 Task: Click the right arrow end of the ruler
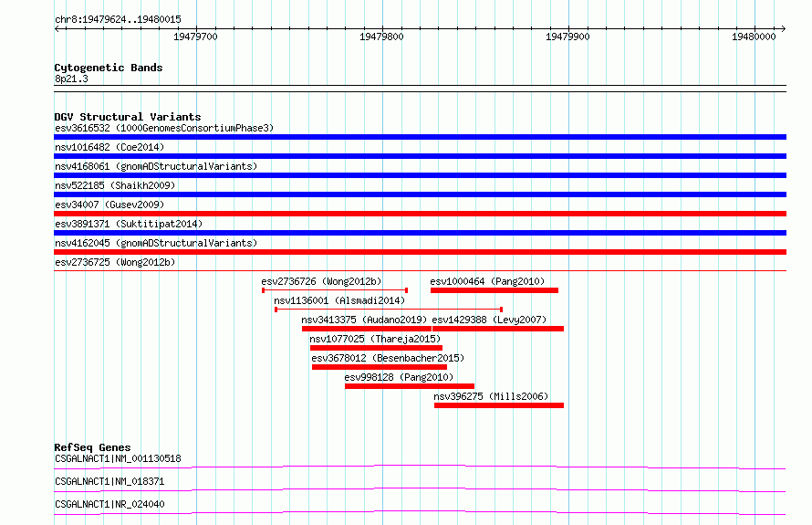coord(784,29)
